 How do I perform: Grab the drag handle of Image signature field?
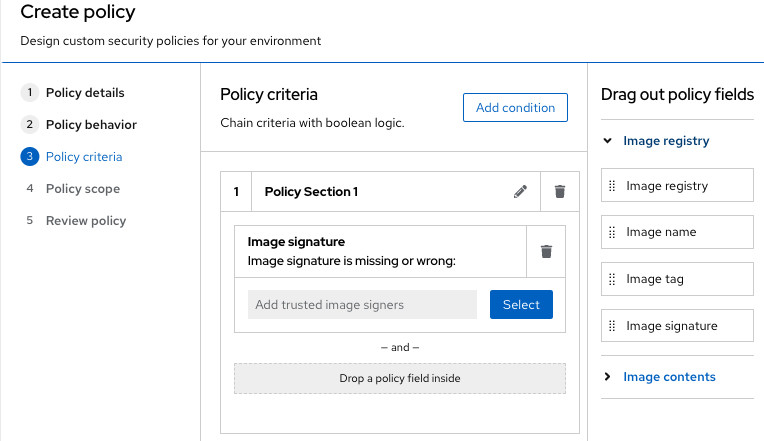tap(612, 326)
